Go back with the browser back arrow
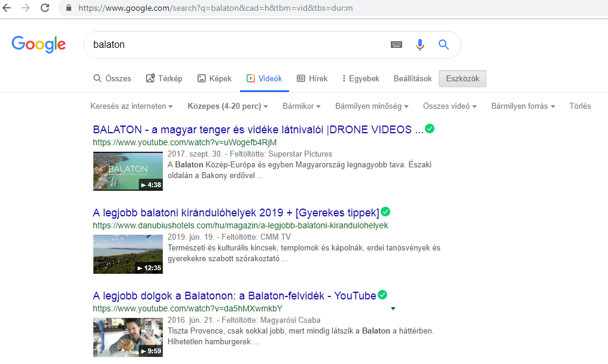 pos(7,8)
